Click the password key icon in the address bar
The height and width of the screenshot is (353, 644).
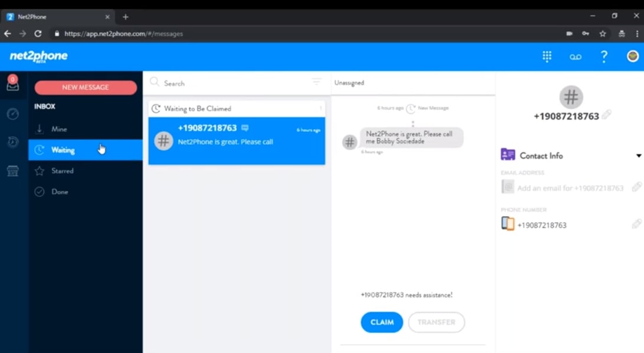click(x=585, y=34)
